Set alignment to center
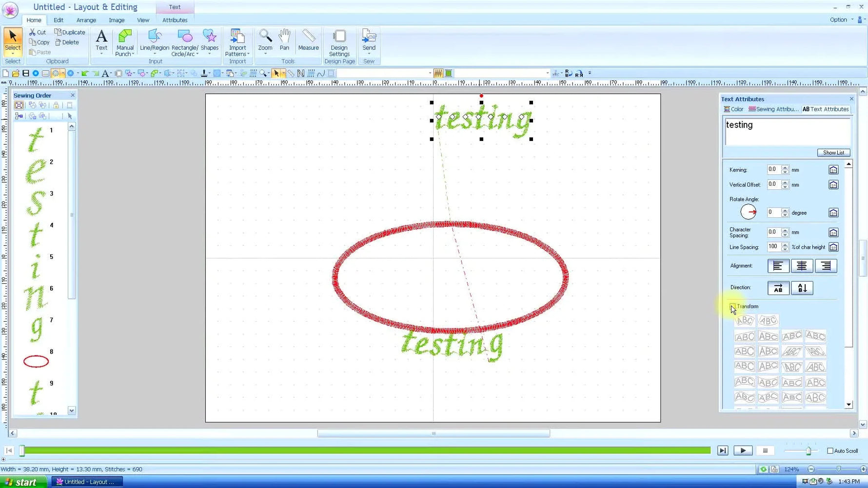The width and height of the screenshot is (868, 488). click(802, 266)
